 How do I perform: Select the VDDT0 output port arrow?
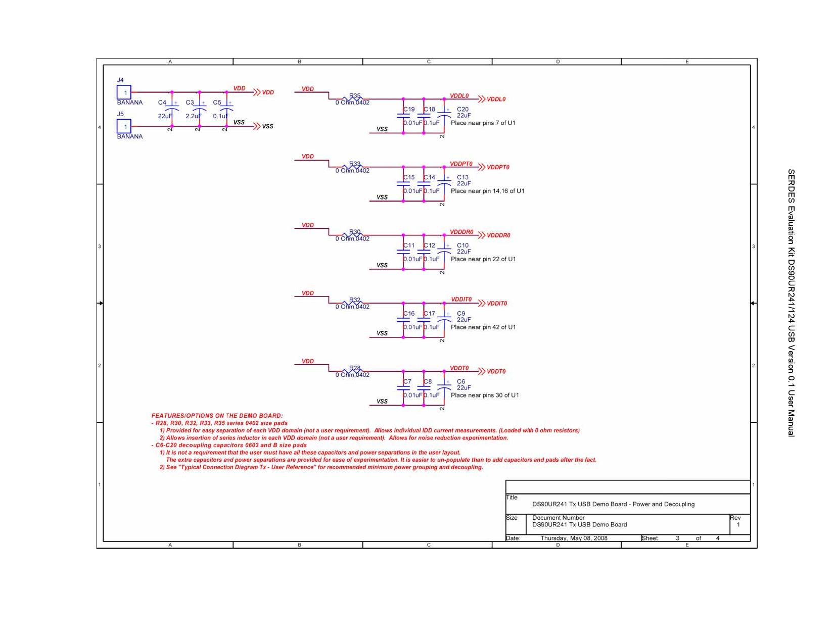[x=481, y=371]
